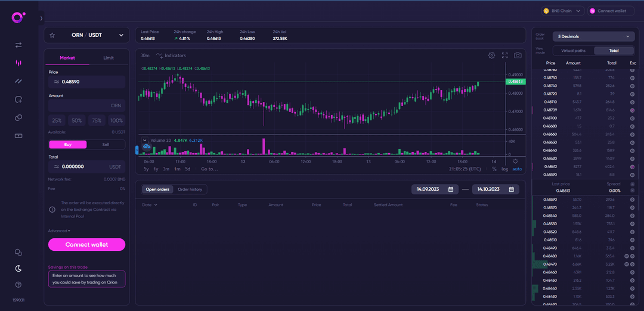The width and height of the screenshot is (644, 311).
Task: Select the 5y chart range
Action: (146, 169)
